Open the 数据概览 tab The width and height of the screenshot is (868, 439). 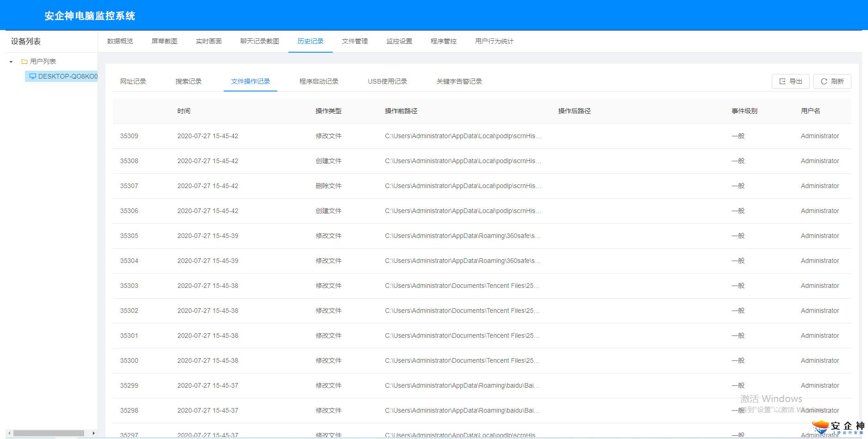tap(120, 41)
